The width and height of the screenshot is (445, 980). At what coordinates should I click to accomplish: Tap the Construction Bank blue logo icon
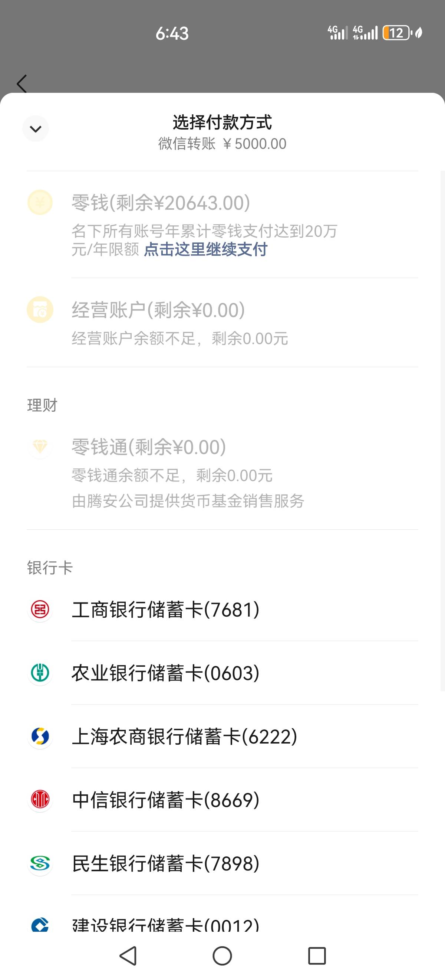pos(40,924)
